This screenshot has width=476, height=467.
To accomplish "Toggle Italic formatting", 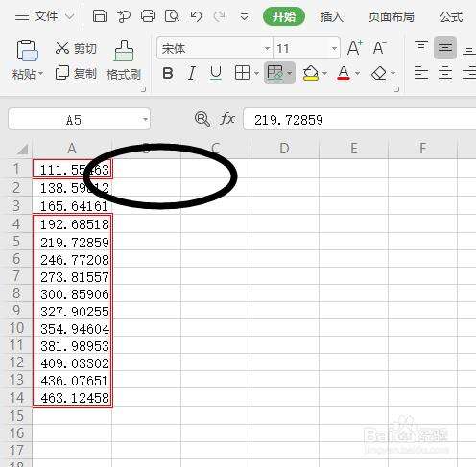I will point(191,73).
